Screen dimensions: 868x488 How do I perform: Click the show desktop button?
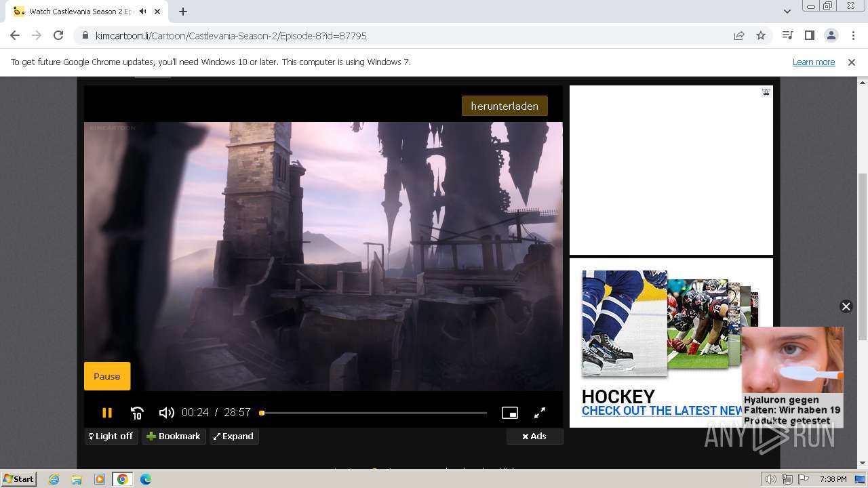pyautogui.click(x=861, y=479)
